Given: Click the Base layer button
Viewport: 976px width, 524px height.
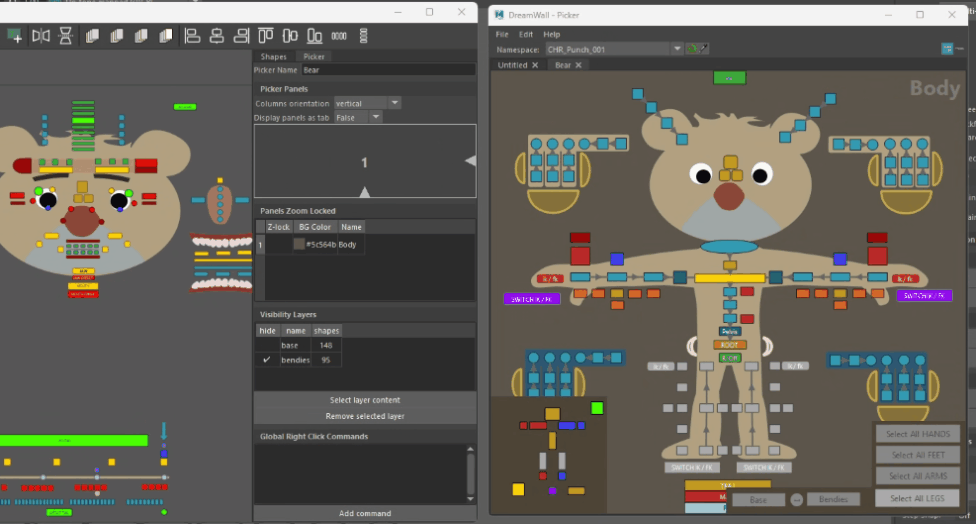Looking at the screenshot, I should (758, 500).
